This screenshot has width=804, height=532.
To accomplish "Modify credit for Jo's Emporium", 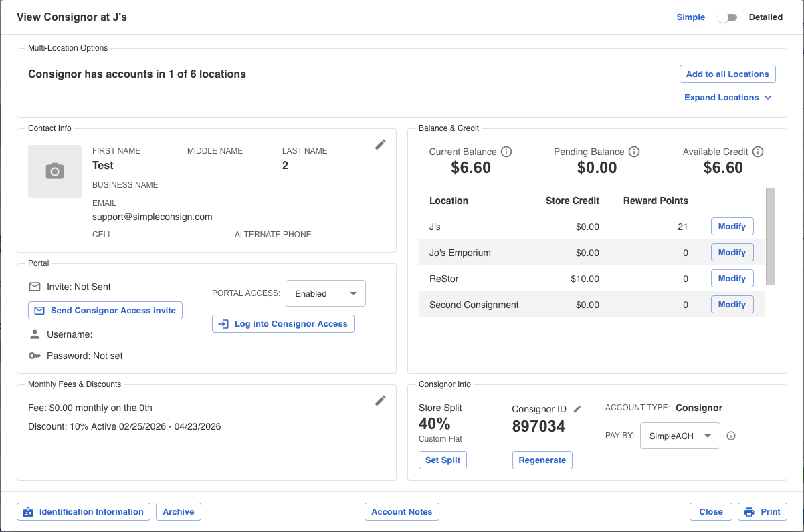I will (732, 253).
